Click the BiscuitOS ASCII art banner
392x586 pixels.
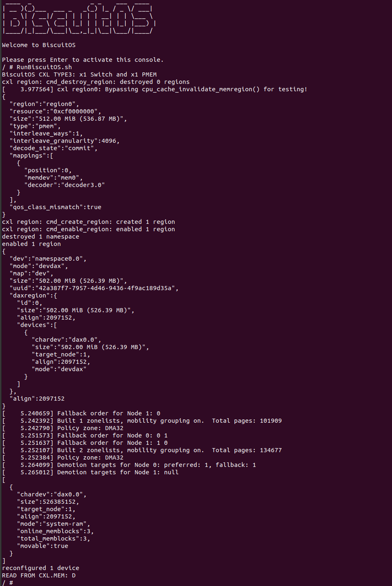[x=78, y=19]
